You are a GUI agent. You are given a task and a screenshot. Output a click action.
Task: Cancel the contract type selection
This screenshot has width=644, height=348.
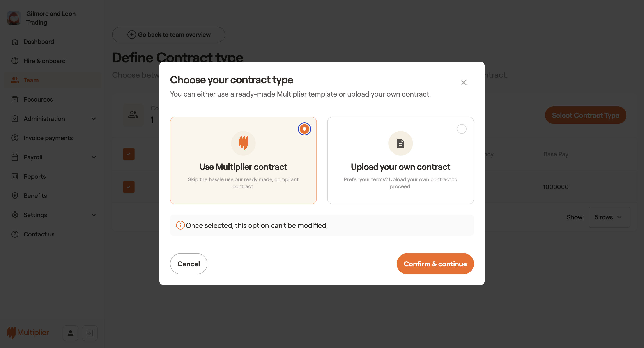[189, 264]
